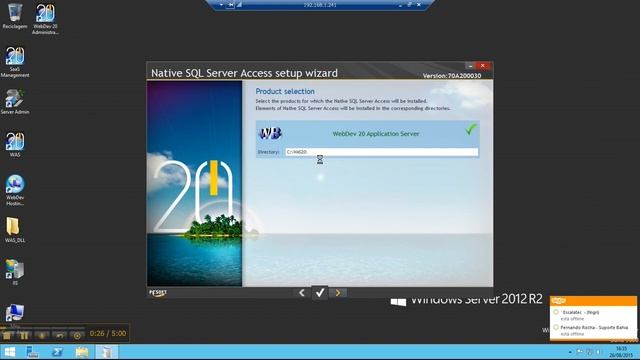The image size is (640, 360).
Task: Click the Product selection heading
Action: point(285,91)
